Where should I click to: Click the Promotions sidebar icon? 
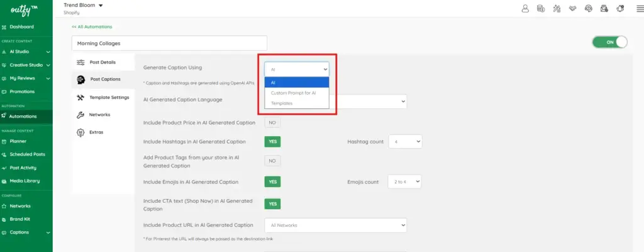(4, 92)
